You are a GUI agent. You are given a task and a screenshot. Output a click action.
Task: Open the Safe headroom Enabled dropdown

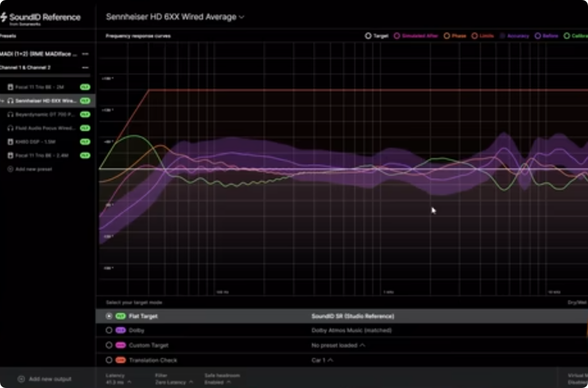click(x=218, y=382)
